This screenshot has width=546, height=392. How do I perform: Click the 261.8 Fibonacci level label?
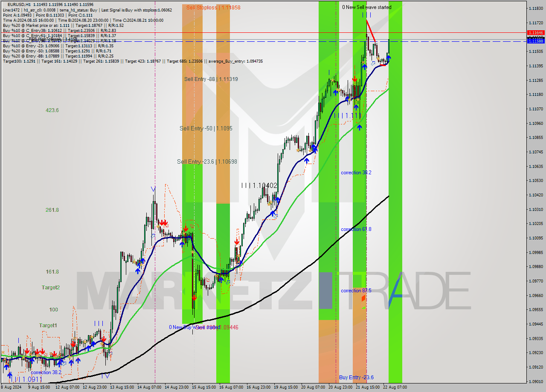(52, 210)
